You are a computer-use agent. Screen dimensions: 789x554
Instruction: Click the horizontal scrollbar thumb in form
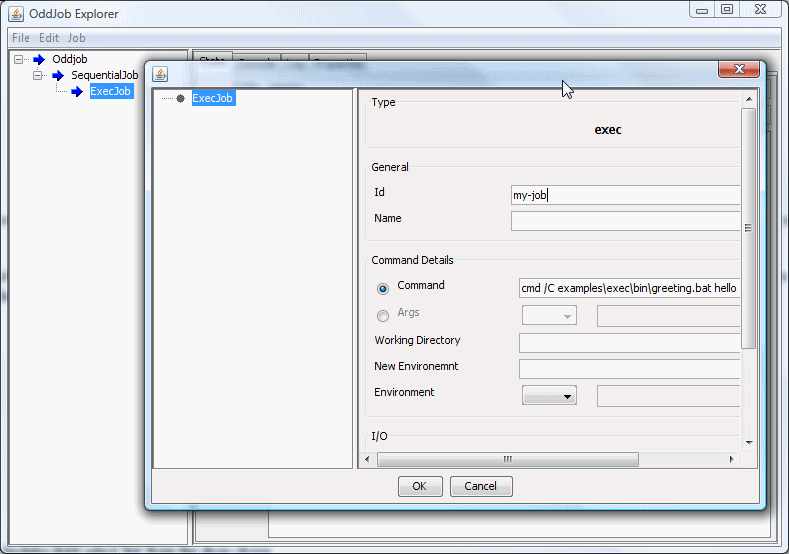507,459
